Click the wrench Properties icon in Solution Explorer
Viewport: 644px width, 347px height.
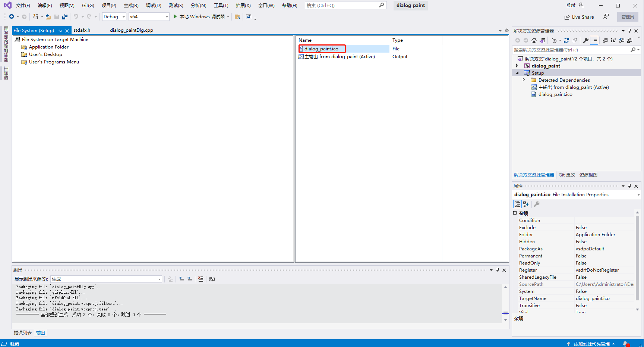[x=586, y=40]
